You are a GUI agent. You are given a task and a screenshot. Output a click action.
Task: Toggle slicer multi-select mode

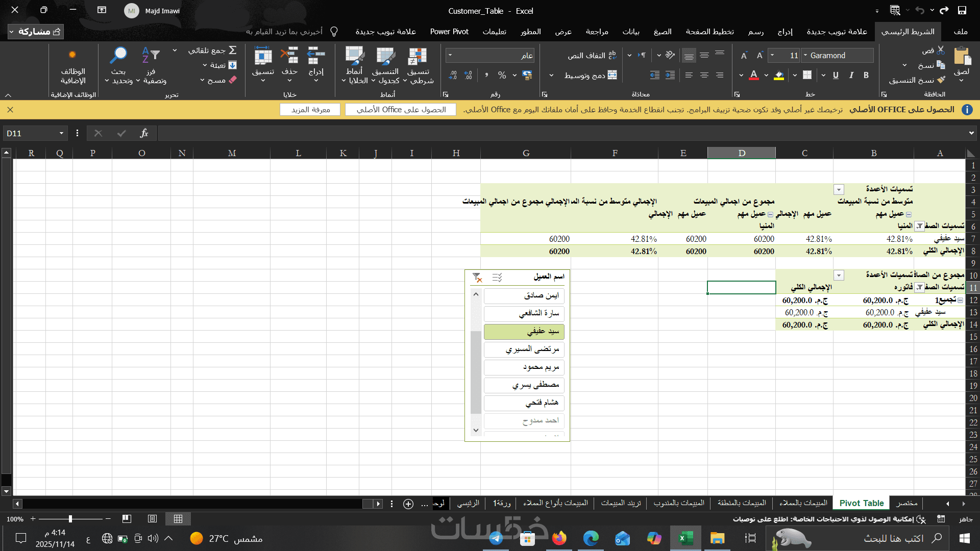click(497, 277)
